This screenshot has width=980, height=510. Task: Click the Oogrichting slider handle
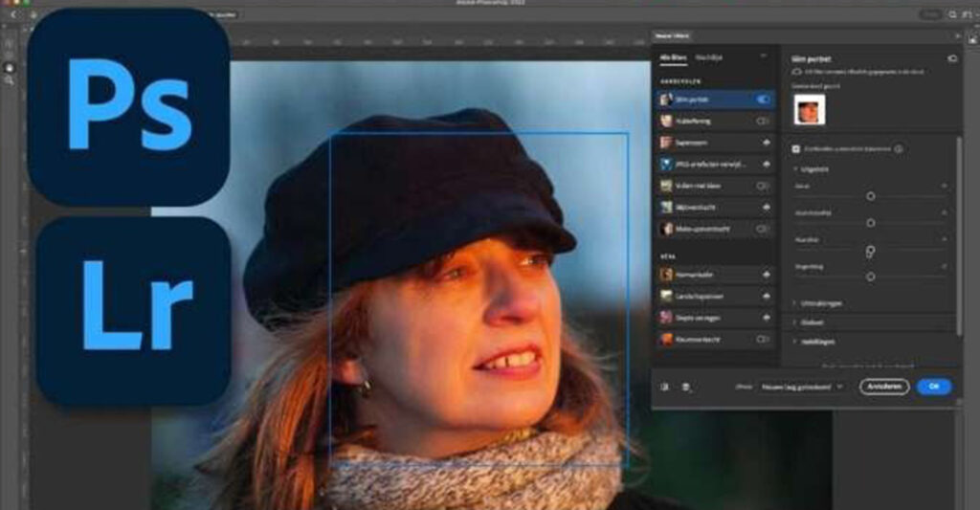point(870,277)
